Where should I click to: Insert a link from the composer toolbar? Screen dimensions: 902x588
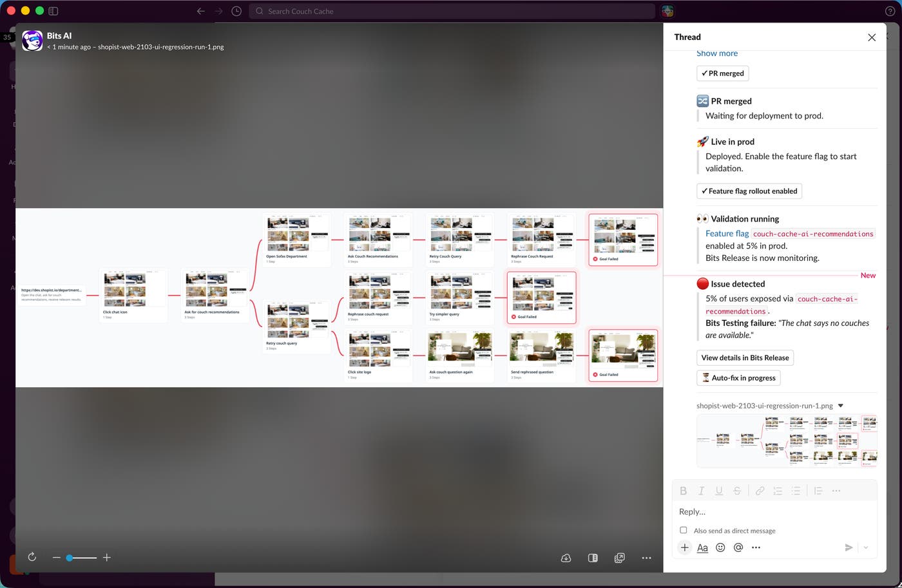pos(760,491)
